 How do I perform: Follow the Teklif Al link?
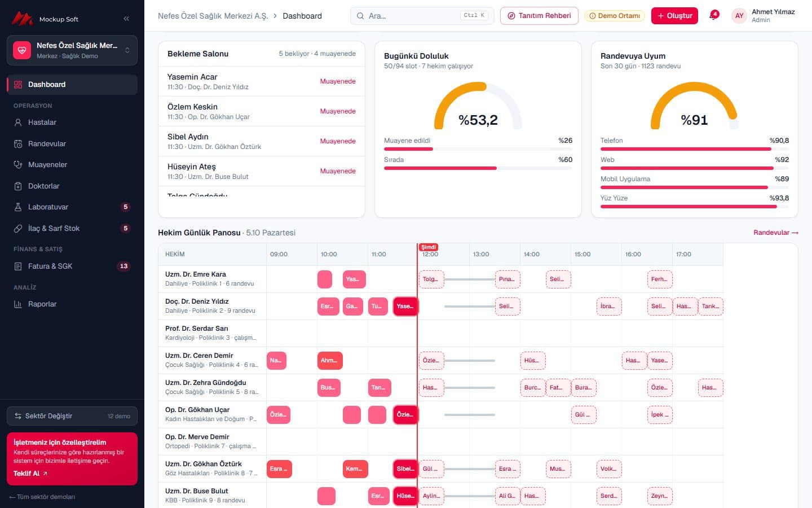(30, 474)
